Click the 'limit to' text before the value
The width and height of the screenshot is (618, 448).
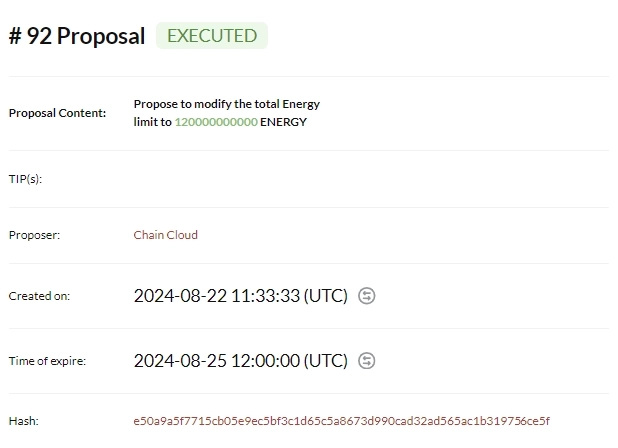153,122
